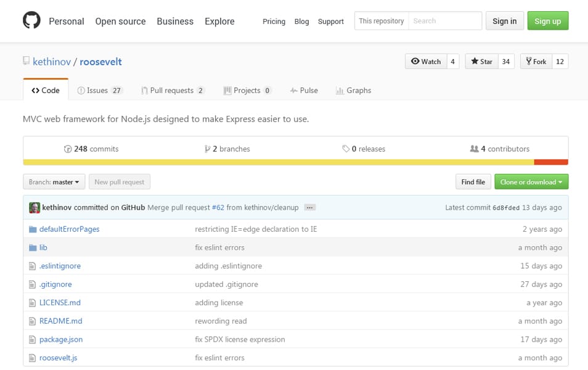588x370 pixels.
Task: Click the file icon for .gitignore
Action: click(x=32, y=284)
